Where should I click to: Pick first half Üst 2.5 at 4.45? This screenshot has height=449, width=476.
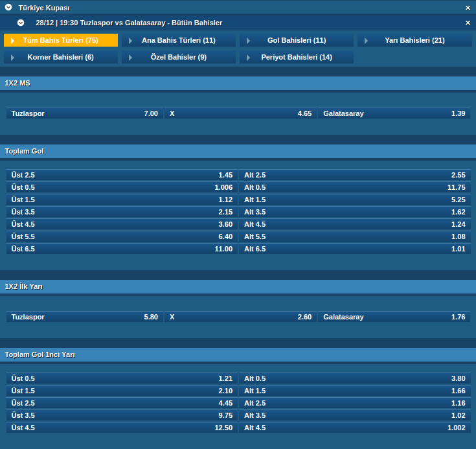tap(122, 404)
